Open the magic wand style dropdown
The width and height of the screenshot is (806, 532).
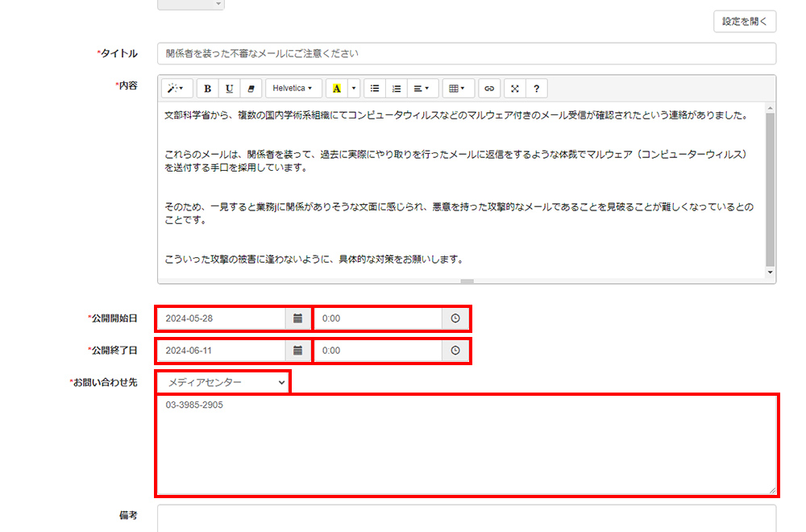coord(176,89)
